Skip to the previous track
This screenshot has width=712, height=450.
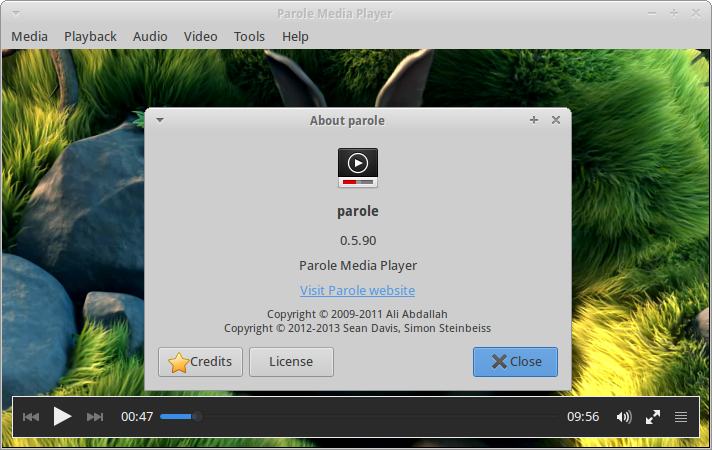(31, 417)
